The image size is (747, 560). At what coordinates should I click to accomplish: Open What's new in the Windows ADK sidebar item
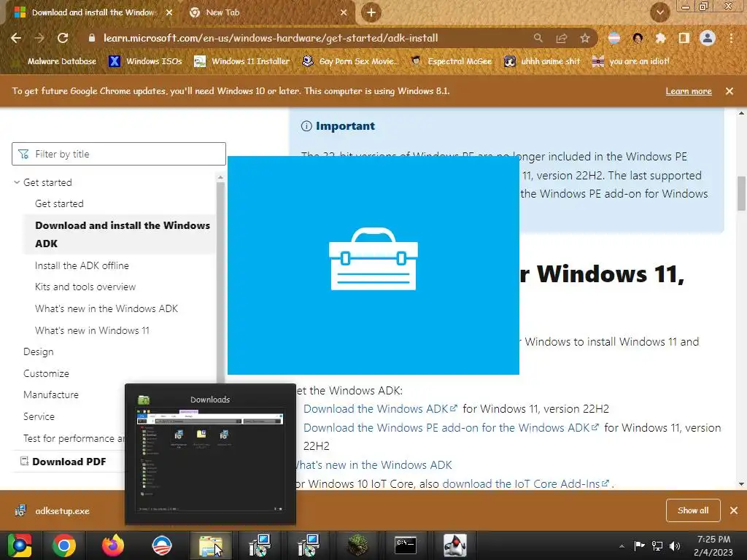[107, 308]
